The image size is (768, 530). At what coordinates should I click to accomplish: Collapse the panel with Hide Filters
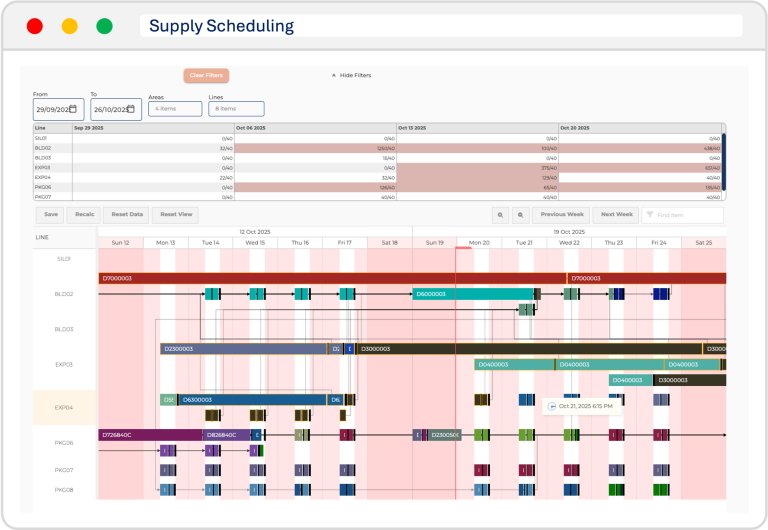pos(351,75)
